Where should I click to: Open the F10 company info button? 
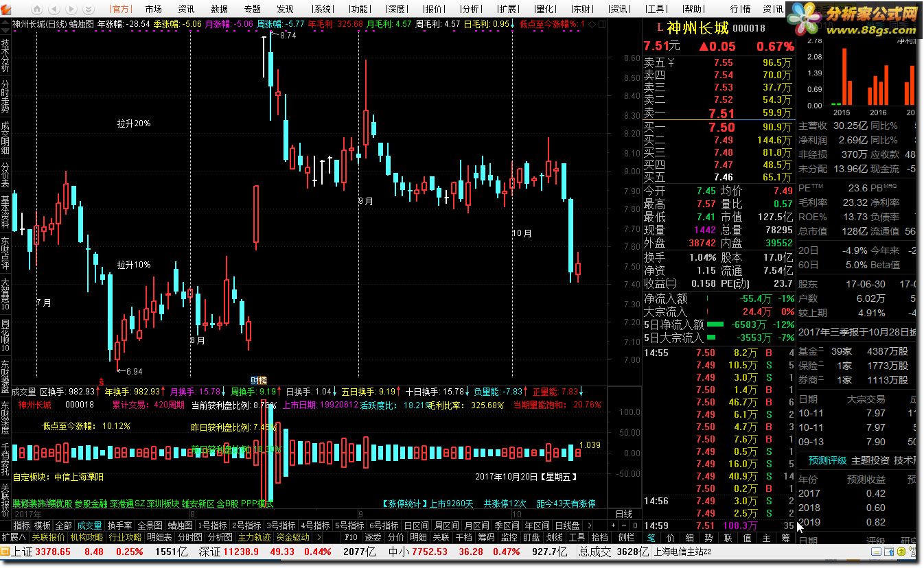[351, 537]
